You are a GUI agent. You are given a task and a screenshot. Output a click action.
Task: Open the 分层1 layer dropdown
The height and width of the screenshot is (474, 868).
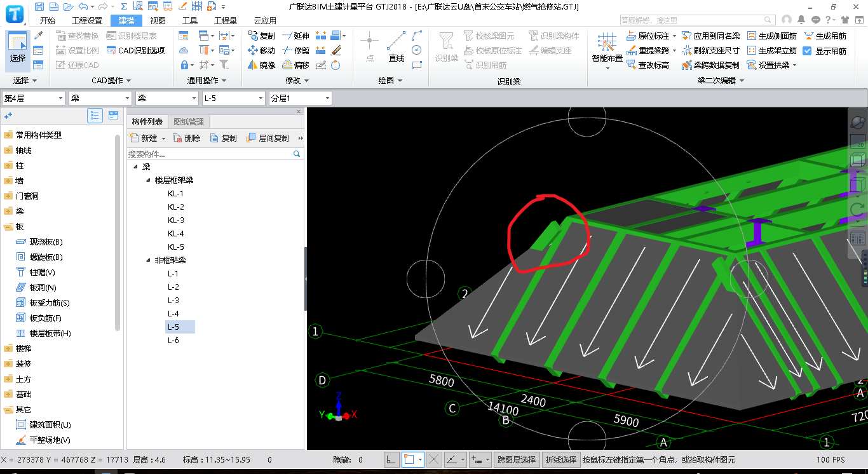pos(301,98)
